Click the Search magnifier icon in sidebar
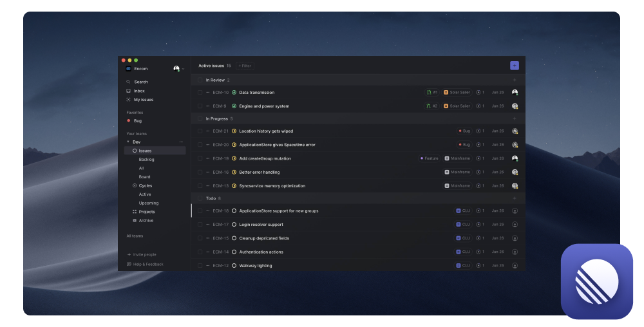 (128, 82)
